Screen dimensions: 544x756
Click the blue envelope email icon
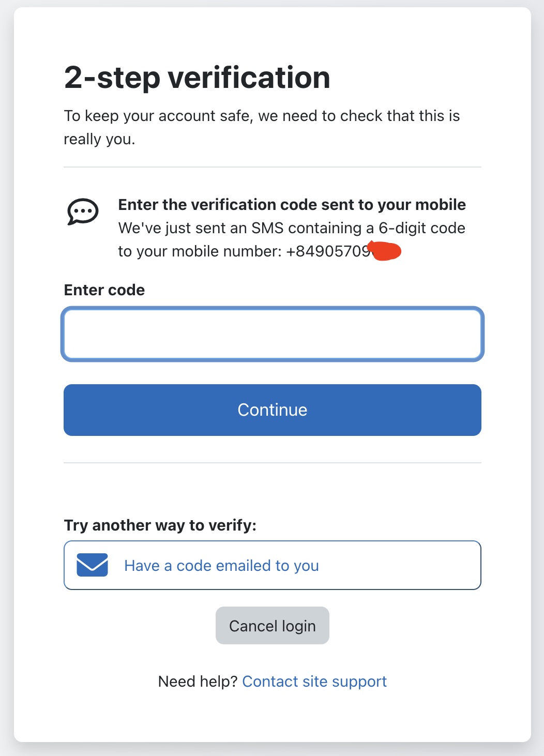point(92,565)
